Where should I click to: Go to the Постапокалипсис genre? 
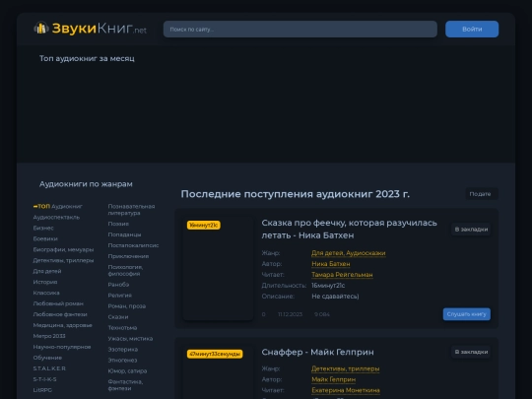(133, 245)
